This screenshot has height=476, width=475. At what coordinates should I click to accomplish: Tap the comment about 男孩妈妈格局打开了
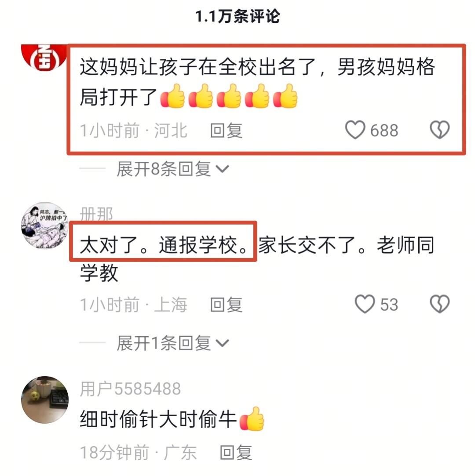[257, 82]
